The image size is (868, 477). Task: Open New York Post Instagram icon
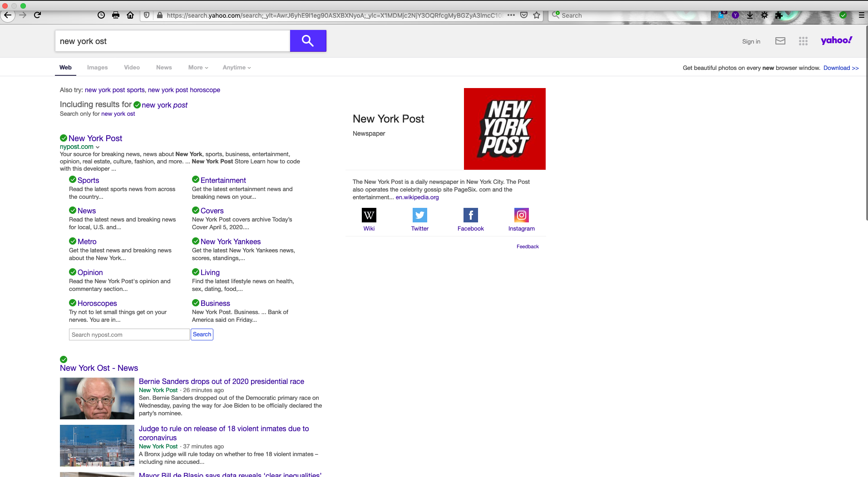522,215
